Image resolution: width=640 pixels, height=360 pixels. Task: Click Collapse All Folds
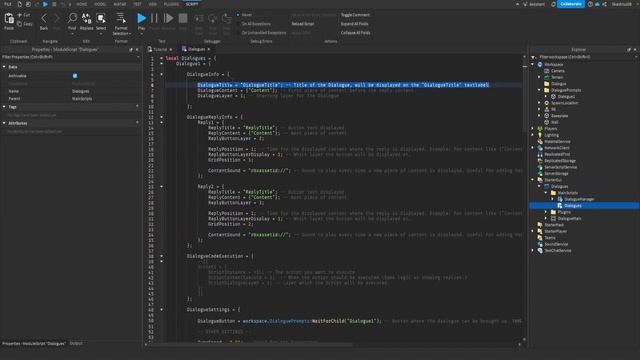coord(356,33)
